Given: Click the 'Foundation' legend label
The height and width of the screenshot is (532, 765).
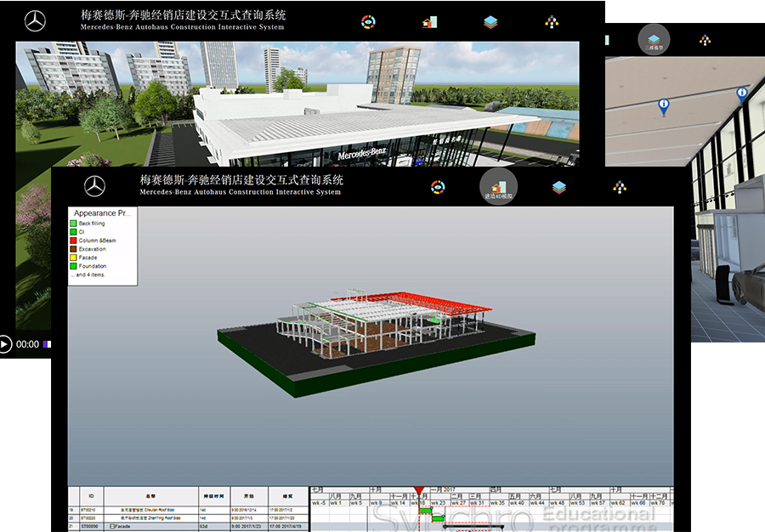Looking at the screenshot, I should click(93, 266).
